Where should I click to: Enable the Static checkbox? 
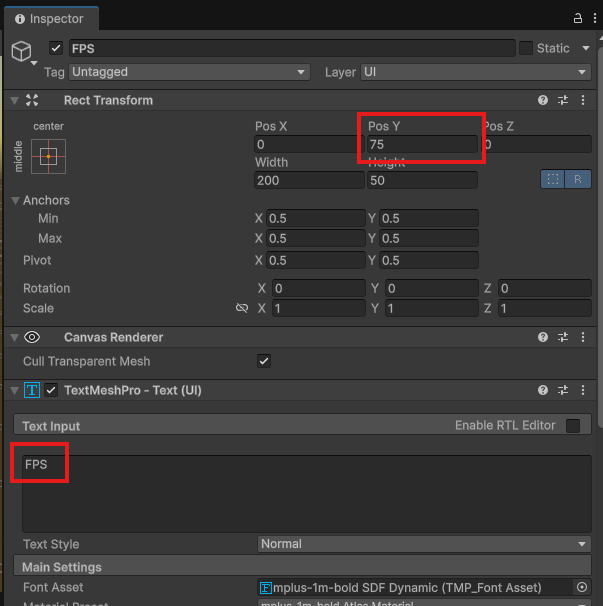point(525,48)
